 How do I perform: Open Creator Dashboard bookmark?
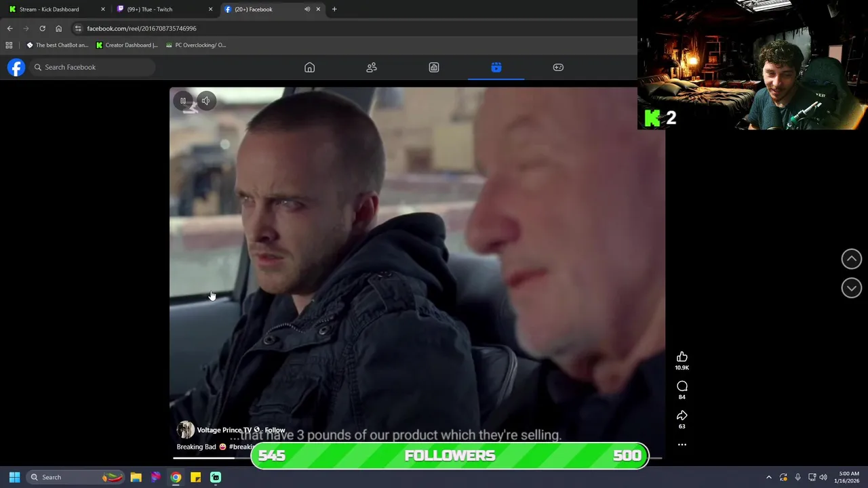point(127,45)
